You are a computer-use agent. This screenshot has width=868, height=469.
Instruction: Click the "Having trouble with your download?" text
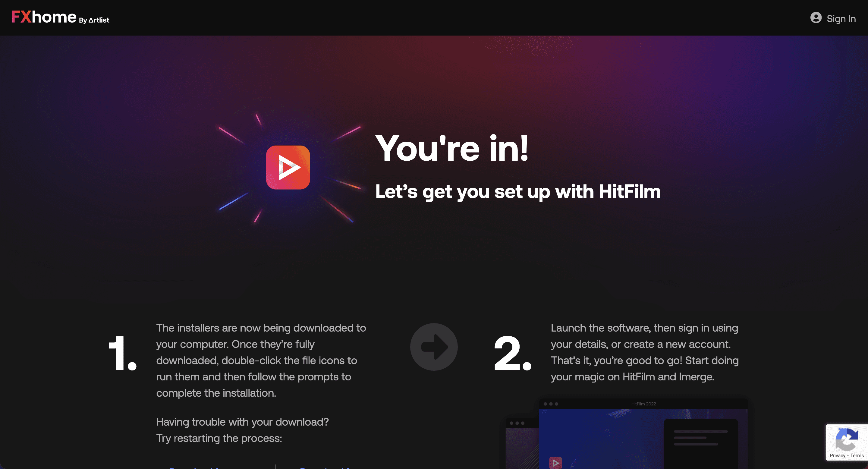click(242, 422)
